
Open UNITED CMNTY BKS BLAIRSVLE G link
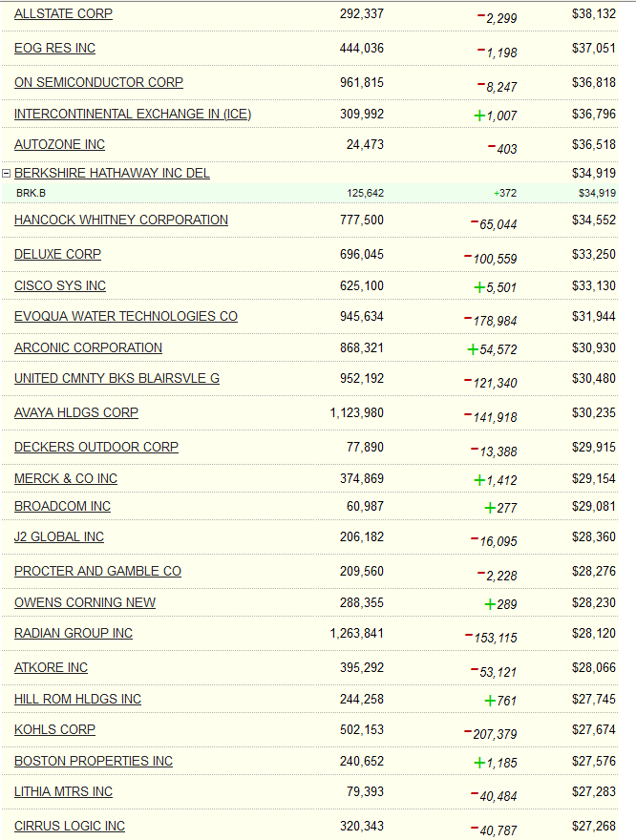(x=117, y=379)
